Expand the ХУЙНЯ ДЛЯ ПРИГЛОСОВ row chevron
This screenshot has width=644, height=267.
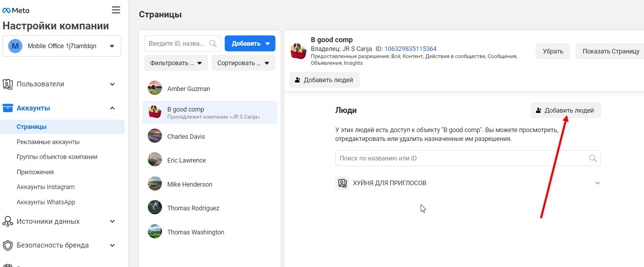click(598, 183)
